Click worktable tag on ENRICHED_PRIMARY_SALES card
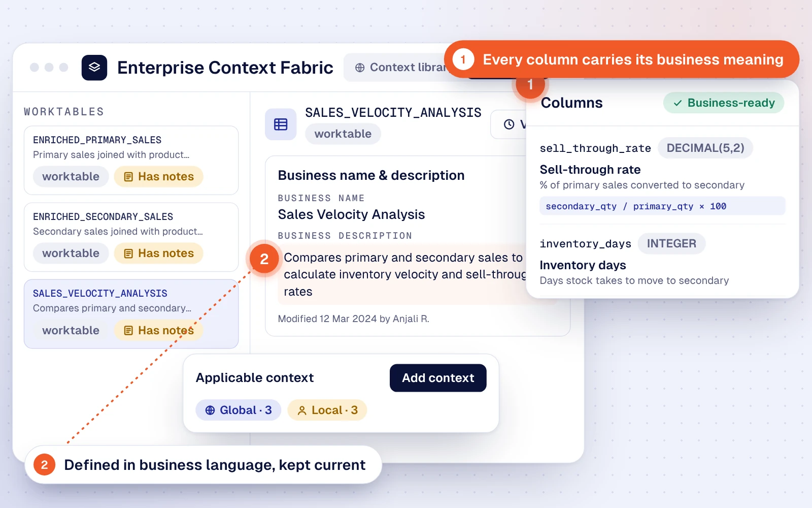Viewport: 812px width, 508px height. [71, 176]
